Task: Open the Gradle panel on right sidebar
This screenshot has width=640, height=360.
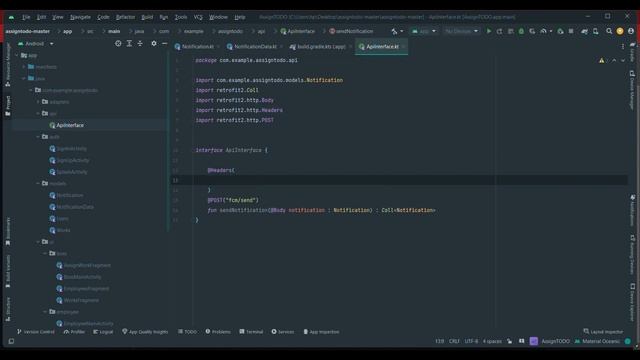Action: pyautogui.click(x=632, y=52)
